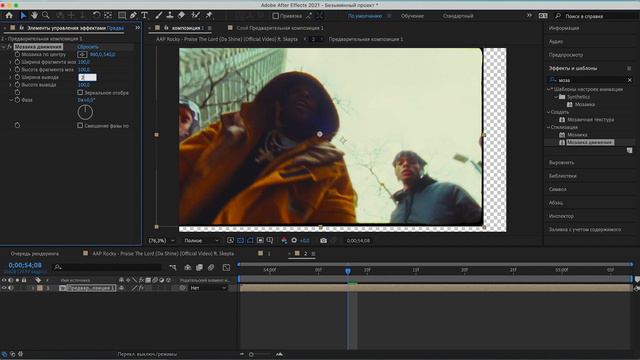Click the color channels icon in viewer footer
Viewport: 640px width, 360px height.
(x=284, y=240)
